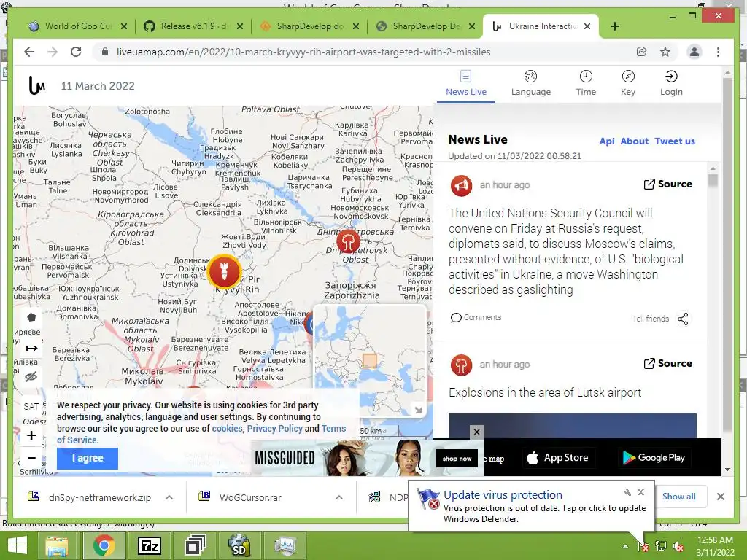Close the Ukraine Interactive map tab
The width and height of the screenshot is (747, 560).
587,26
